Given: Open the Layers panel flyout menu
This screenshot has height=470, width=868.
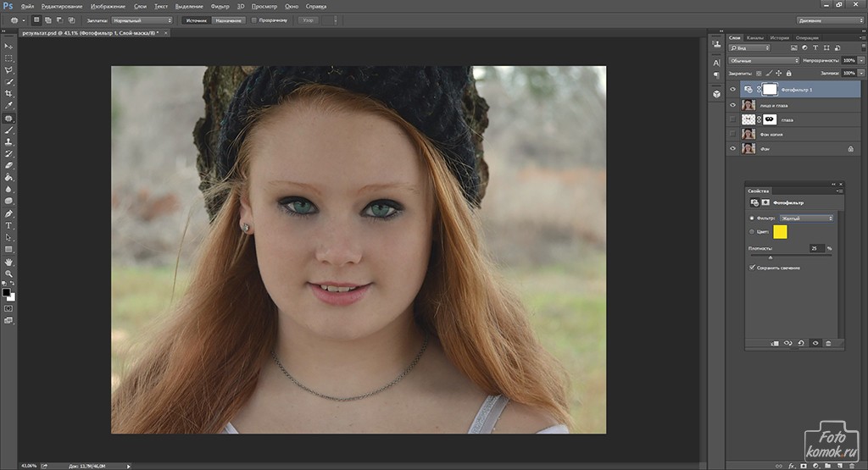Looking at the screenshot, I should pyautogui.click(x=862, y=37).
